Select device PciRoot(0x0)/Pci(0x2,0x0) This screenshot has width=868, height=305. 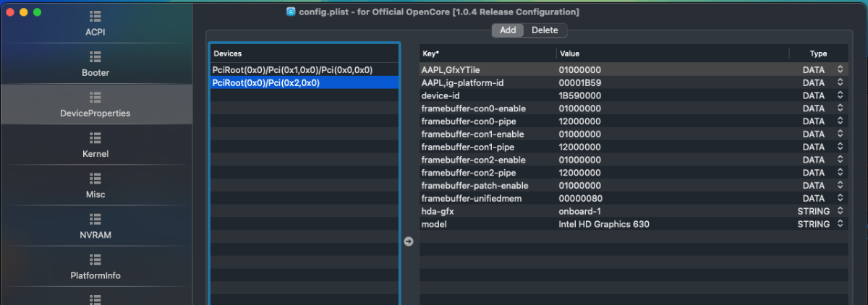click(x=305, y=83)
